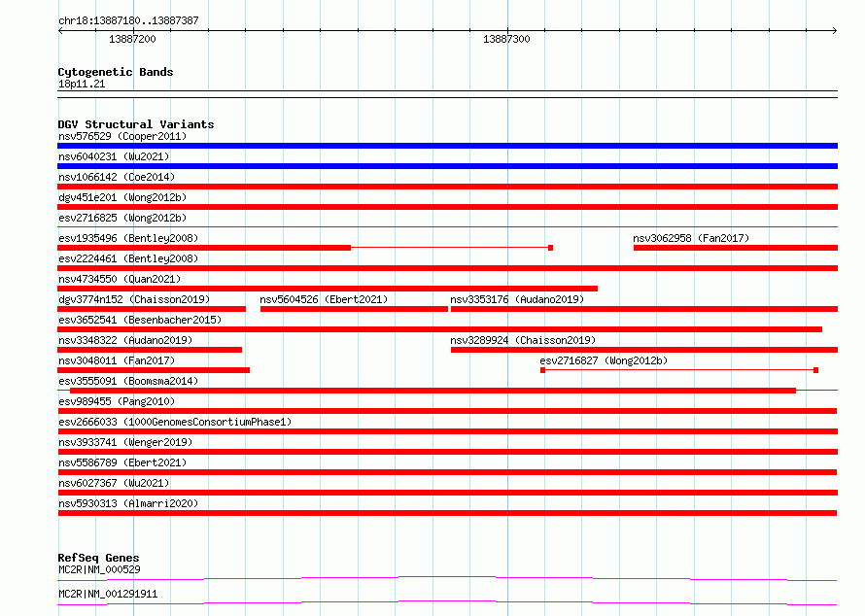Click the esv989455 (Pang2010) label

pos(117,401)
